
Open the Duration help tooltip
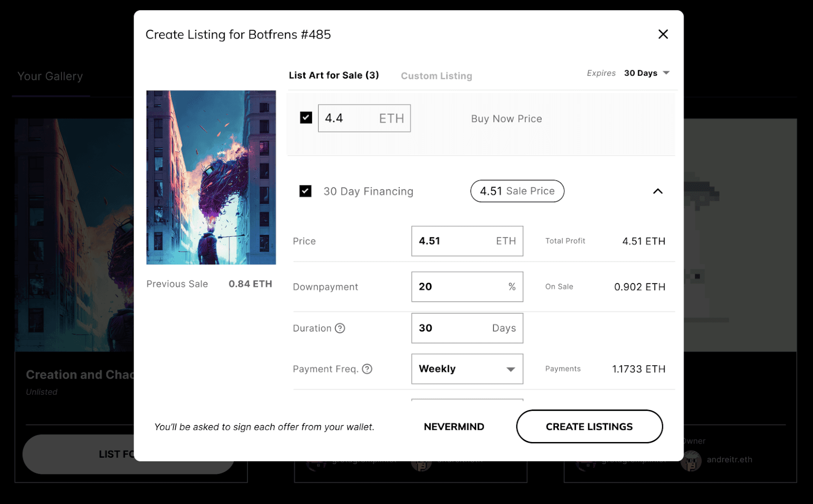(340, 328)
